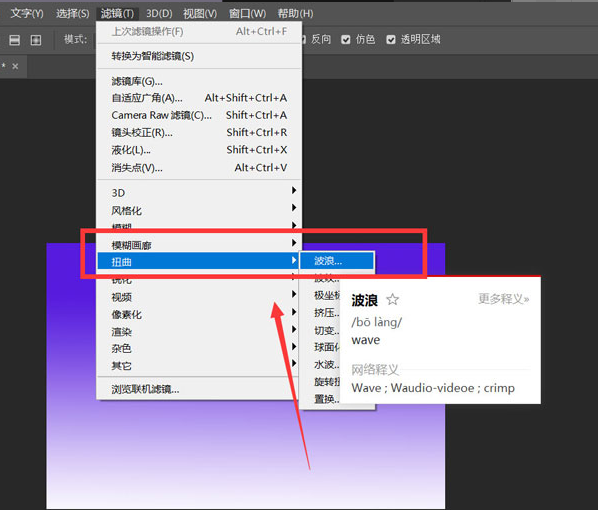
Task: Click the 模式: label in options bar
Action: [76, 39]
